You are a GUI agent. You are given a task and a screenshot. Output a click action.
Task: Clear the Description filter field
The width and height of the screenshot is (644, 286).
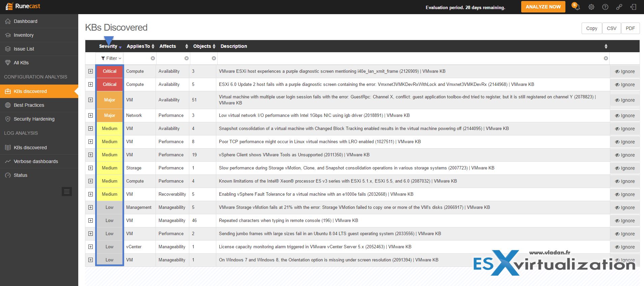coord(606,58)
